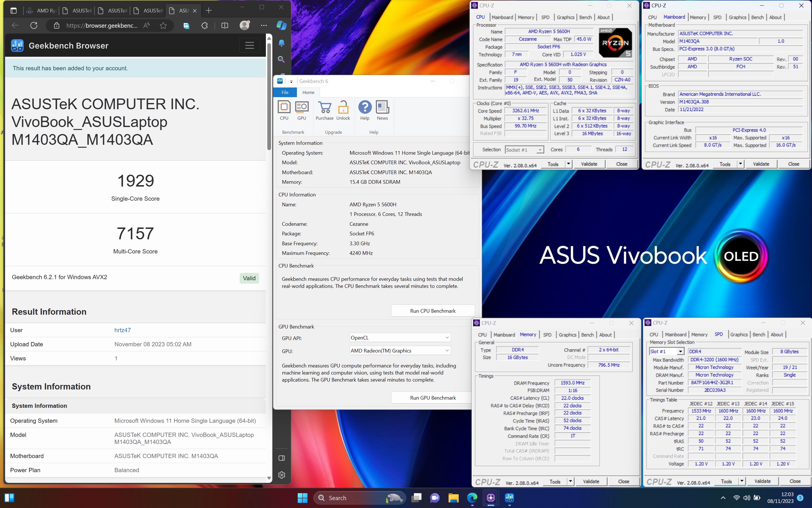Open Task View on taskbar

[x=416, y=498]
